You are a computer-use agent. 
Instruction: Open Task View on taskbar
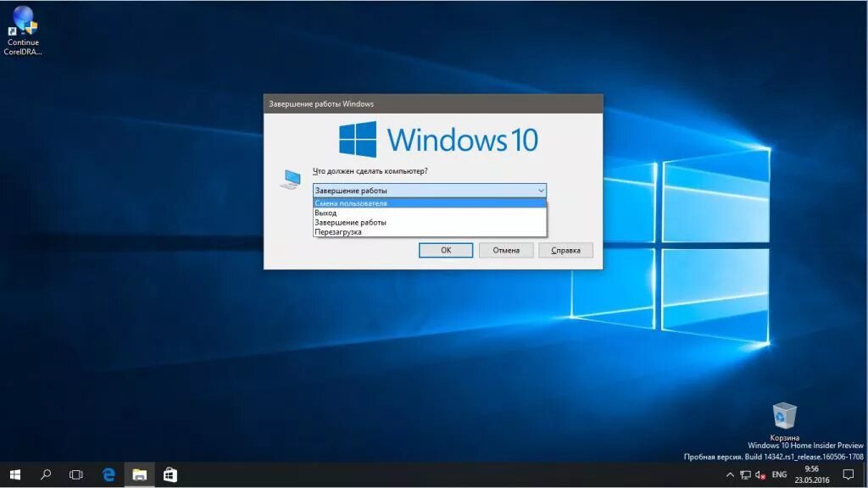[x=76, y=474]
